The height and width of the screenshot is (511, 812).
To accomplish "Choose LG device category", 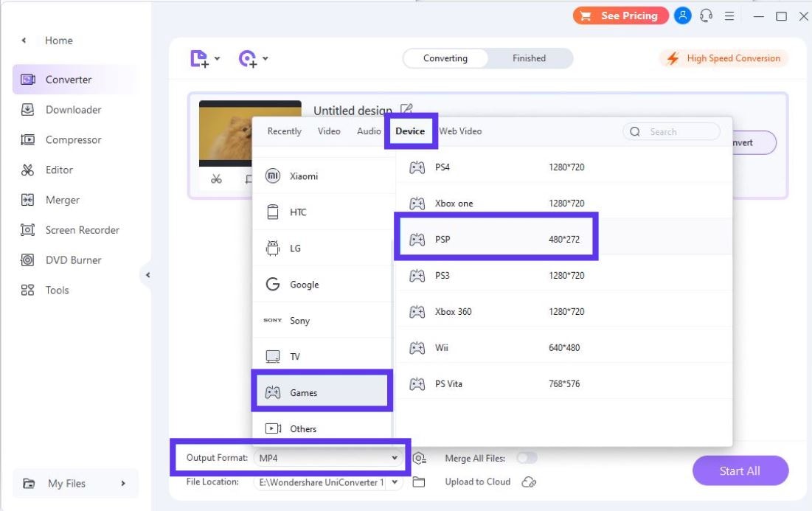I will 322,248.
